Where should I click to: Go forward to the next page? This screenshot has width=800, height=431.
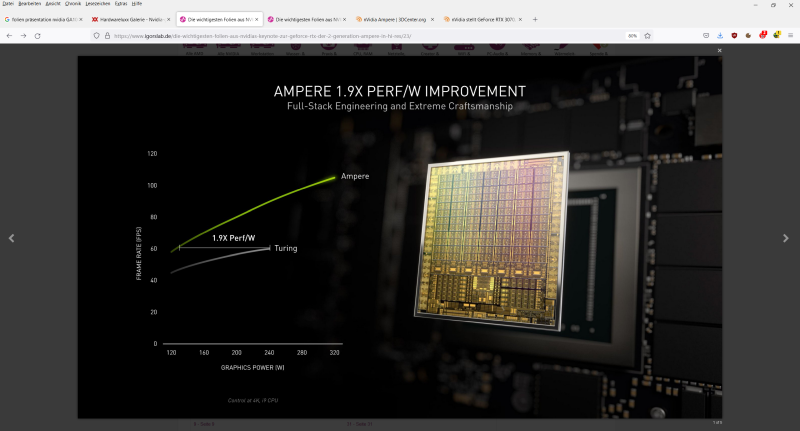pos(23,36)
